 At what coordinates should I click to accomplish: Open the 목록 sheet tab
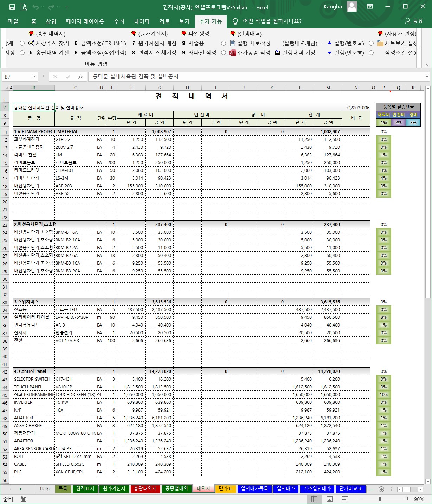click(63, 489)
